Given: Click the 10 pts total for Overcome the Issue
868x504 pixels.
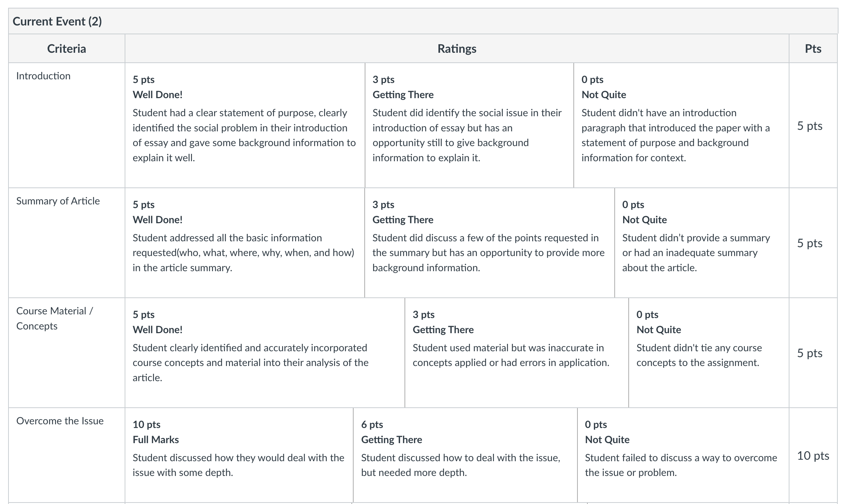Looking at the screenshot, I should (813, 456).
